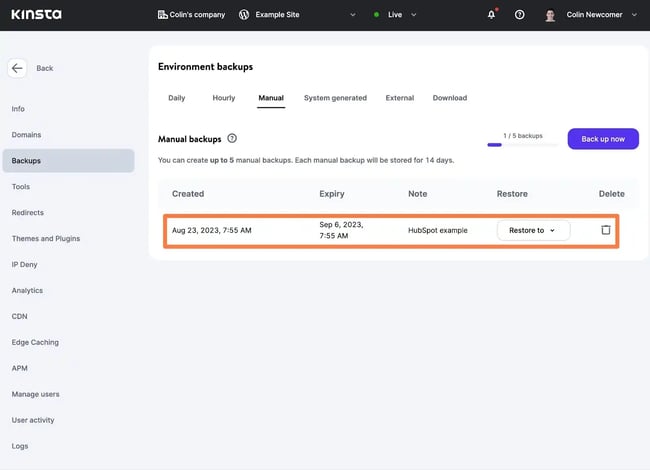This screenshot has height=470, width=650.
Task: Open Domains in the sidebar
Action: point(27,135)
